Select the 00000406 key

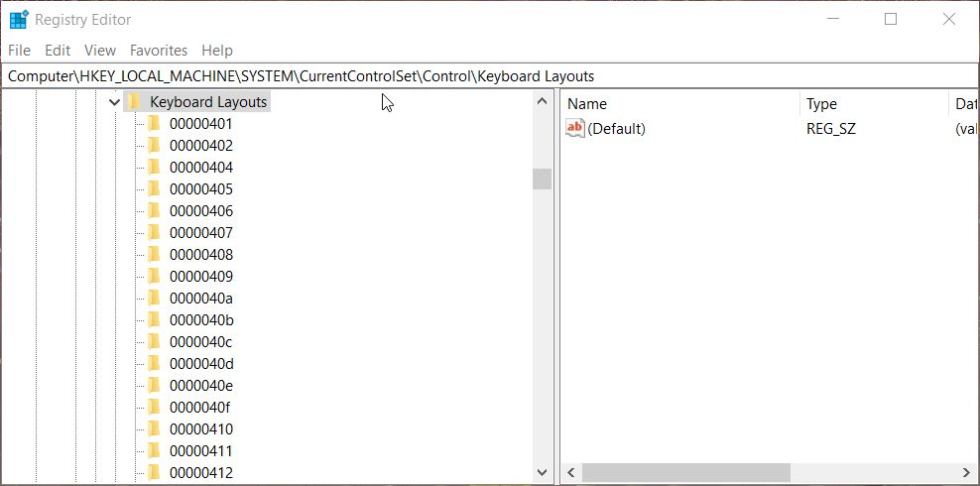click(x=200, y=211)
